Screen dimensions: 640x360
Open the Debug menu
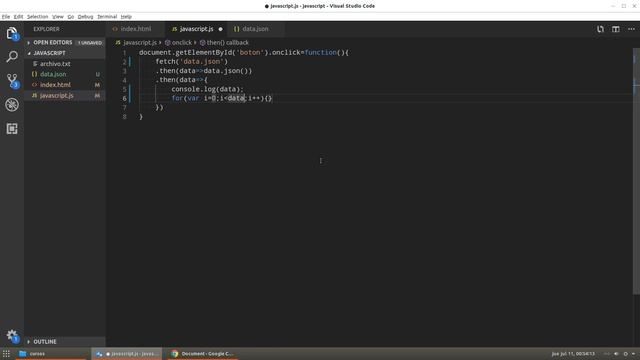(85, 17)
